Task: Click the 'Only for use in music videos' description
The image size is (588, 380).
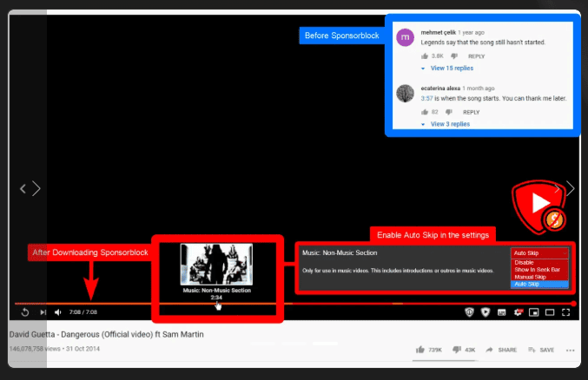Action: (x=398, y=271)
